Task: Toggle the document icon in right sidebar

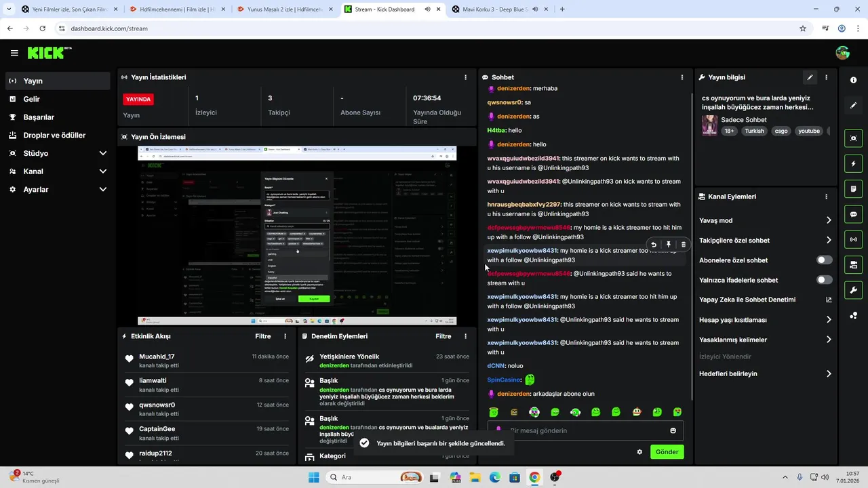Action: [x=853, y=188]
